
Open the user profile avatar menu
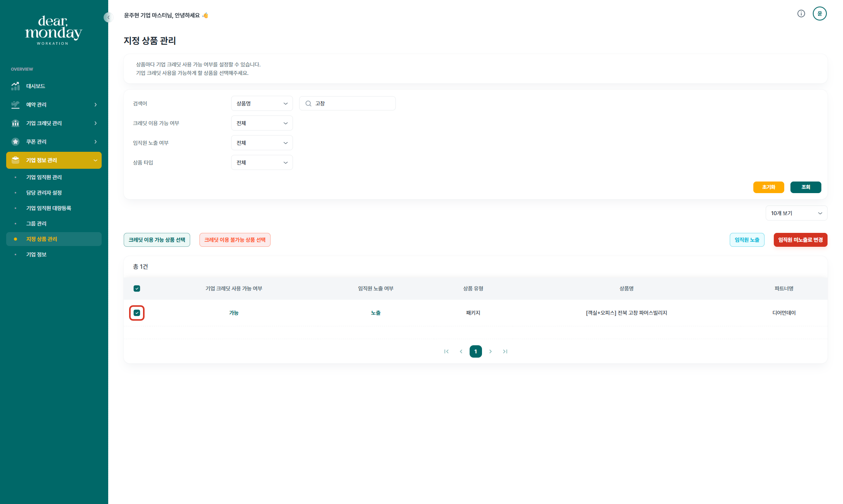(x=819, y=14)
